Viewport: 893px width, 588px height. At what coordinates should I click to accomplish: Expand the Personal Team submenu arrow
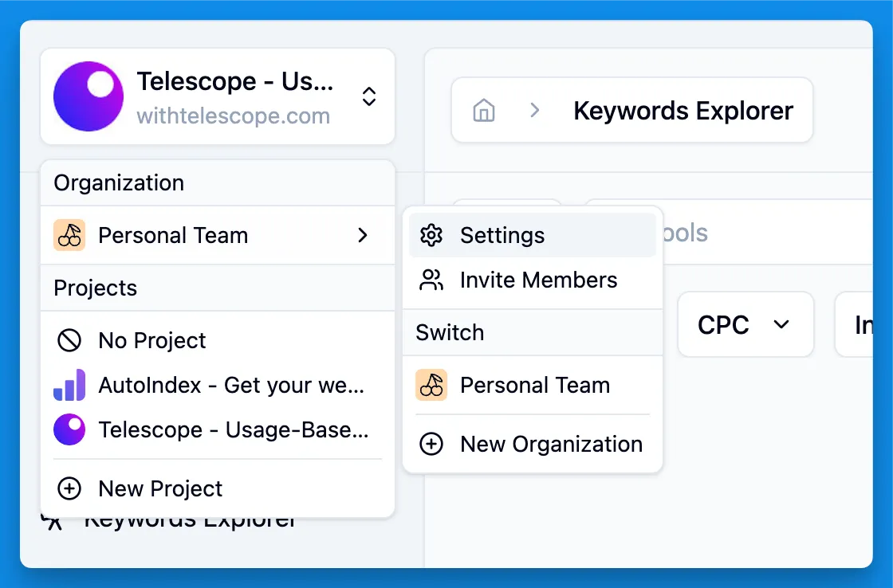(363, 235)
